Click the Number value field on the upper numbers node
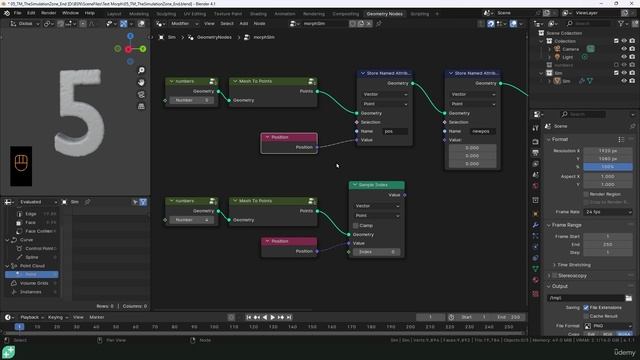The height and width of the screenshot is (360, 640). point(191,100)
